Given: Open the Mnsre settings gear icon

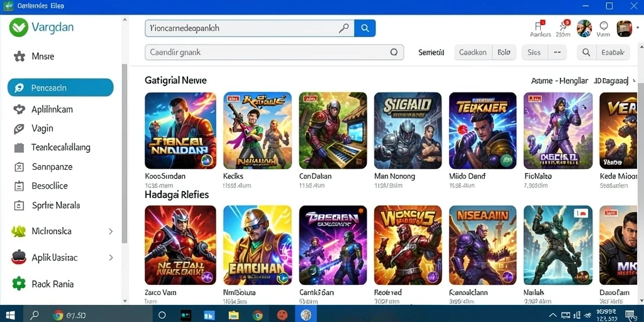Looking at the screenshot, I should (x=19, y=56).
